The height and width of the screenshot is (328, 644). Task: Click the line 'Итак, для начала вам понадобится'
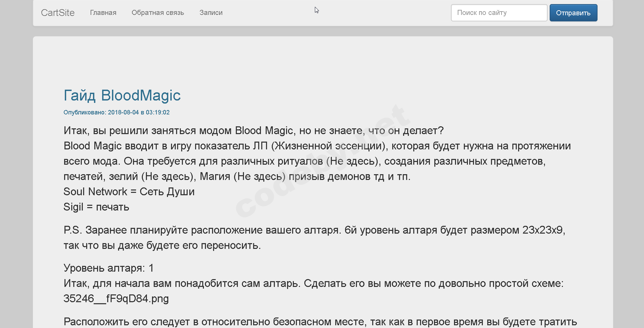[x=313, y=283]
